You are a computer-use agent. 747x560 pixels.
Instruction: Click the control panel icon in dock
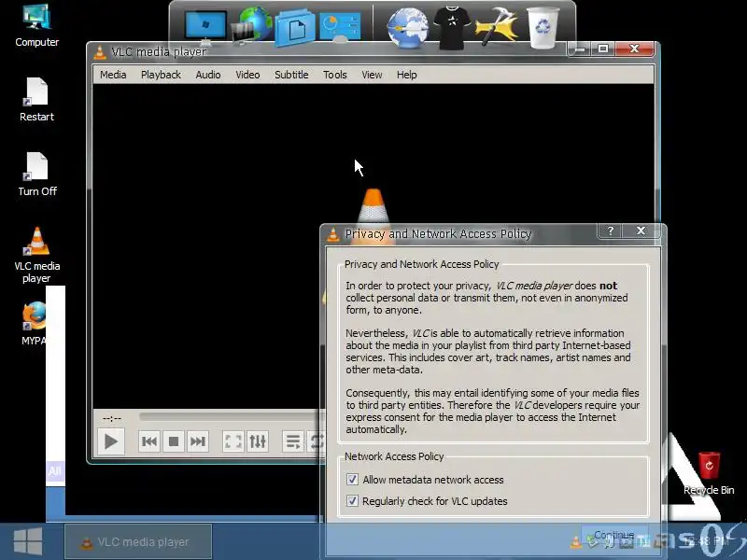tap(340, 27)
